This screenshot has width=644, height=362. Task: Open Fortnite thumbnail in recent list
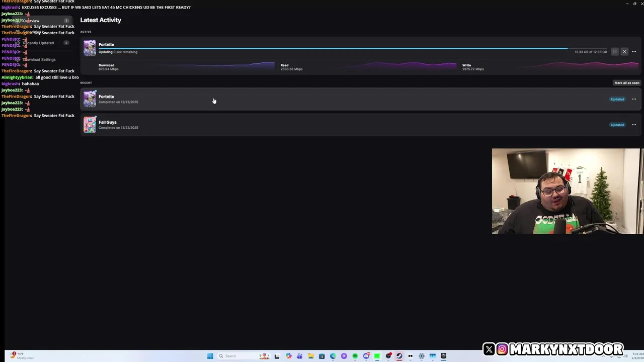click(x=90, y=99)
